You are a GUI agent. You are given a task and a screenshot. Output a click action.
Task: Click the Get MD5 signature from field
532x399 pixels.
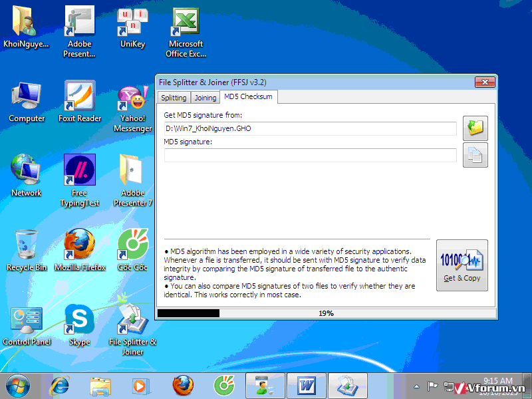(310, 128)
